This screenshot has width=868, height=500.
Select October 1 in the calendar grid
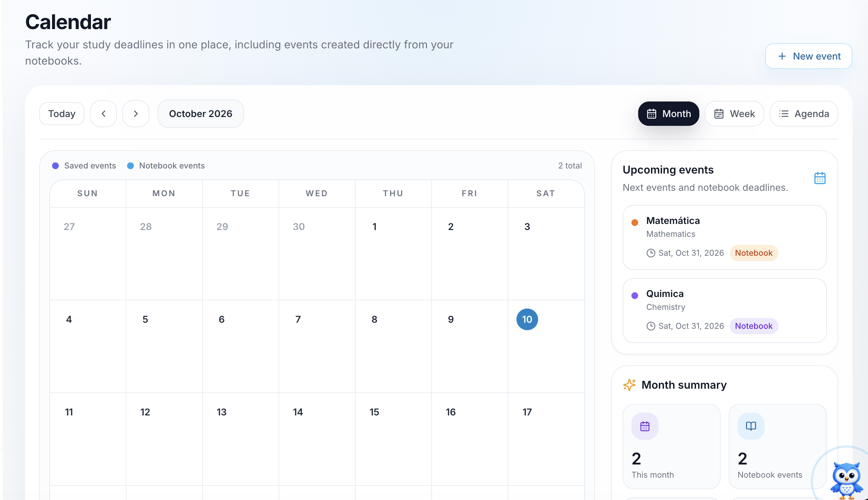click(x=393, y=253)
